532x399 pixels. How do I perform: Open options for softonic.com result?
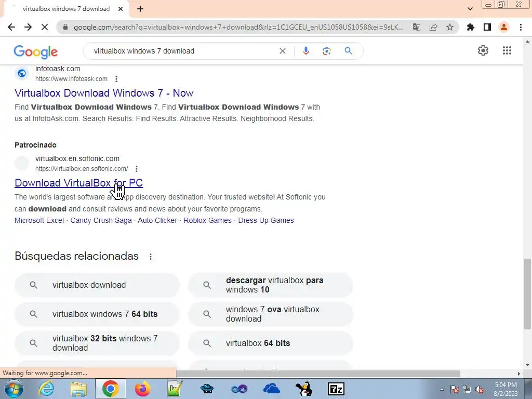click(137, 169)
